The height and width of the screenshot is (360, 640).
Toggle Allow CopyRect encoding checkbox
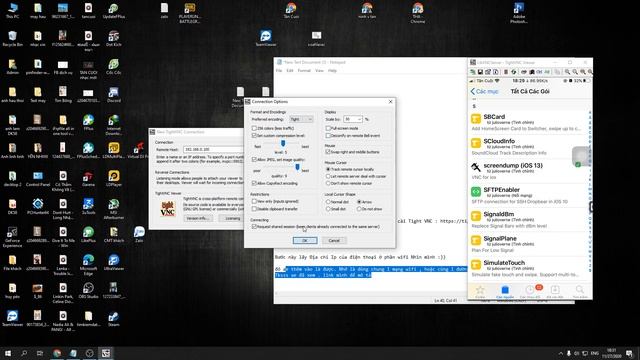click(x=254, y=183)
